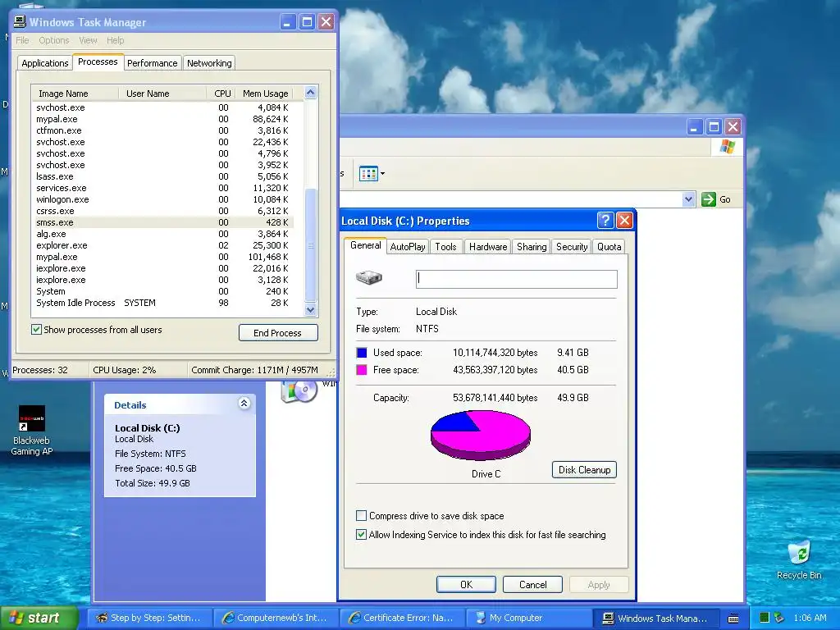Click the green CPU meter tray icon

[765, 618]
